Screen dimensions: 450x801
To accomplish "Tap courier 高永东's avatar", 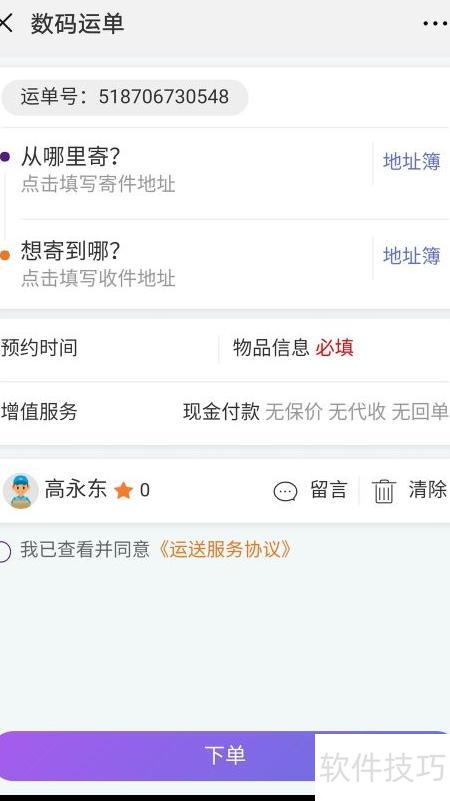I will coord(20,490).
